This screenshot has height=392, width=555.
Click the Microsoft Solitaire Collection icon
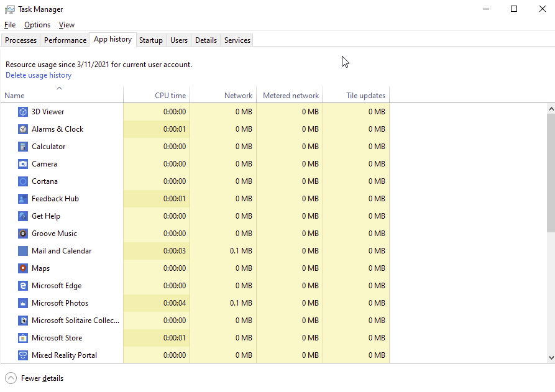pos(23,321)
